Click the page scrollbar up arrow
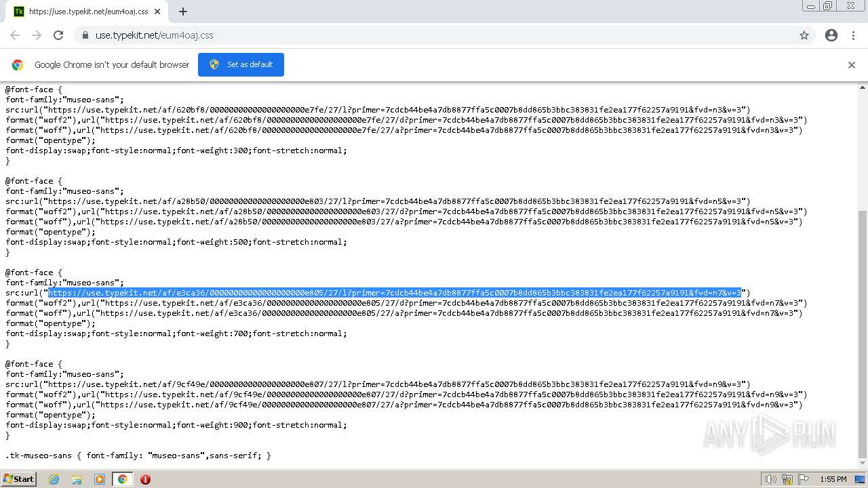868x488 pixels. click(863, 87)
